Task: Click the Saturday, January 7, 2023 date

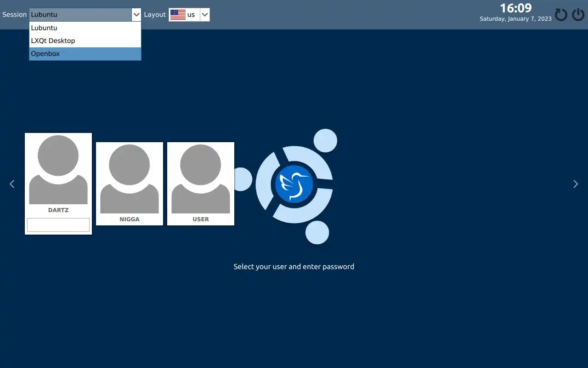Action: [515, 19]
